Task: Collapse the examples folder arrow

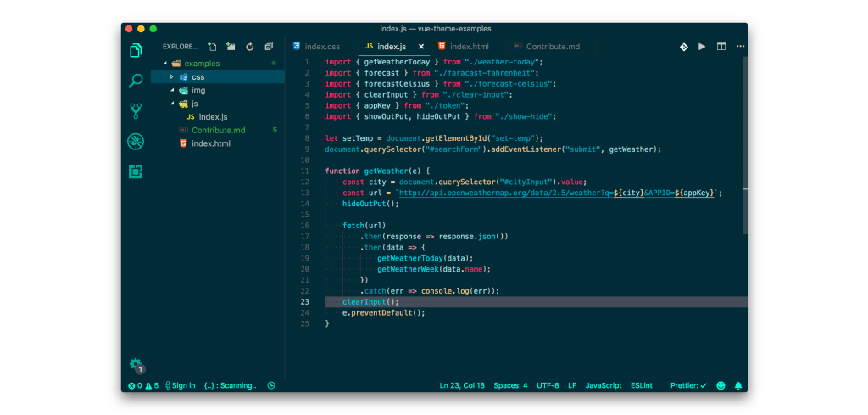Action: coord(165,63)
